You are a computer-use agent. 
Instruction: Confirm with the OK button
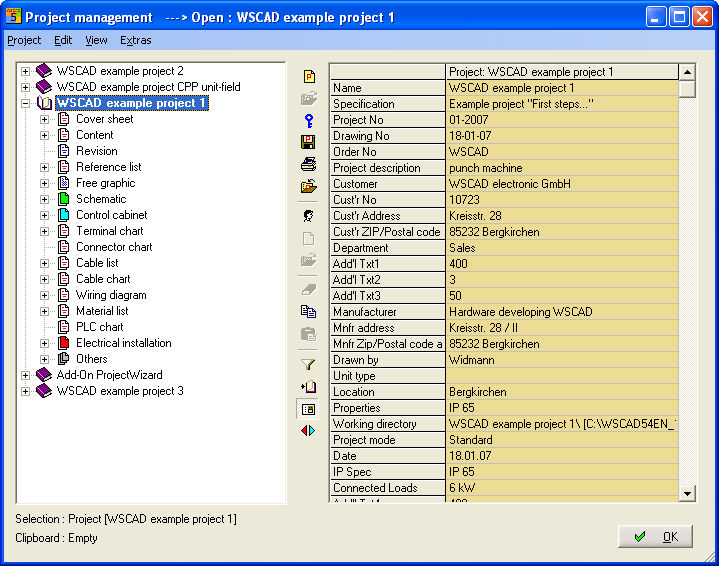(655, 536)
